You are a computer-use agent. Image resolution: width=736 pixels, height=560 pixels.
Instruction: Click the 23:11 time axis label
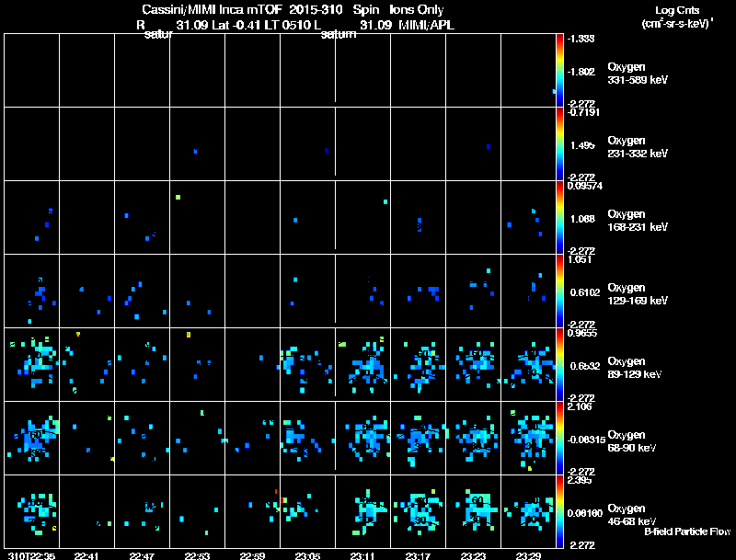click(x=362, y=555)
